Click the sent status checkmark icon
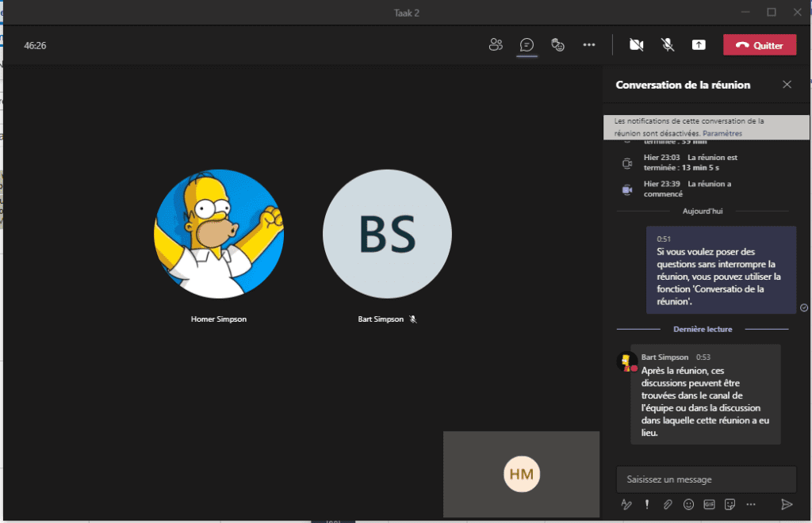Image resolution: width=812 pixels, height=523 pixels. point(804,307)
